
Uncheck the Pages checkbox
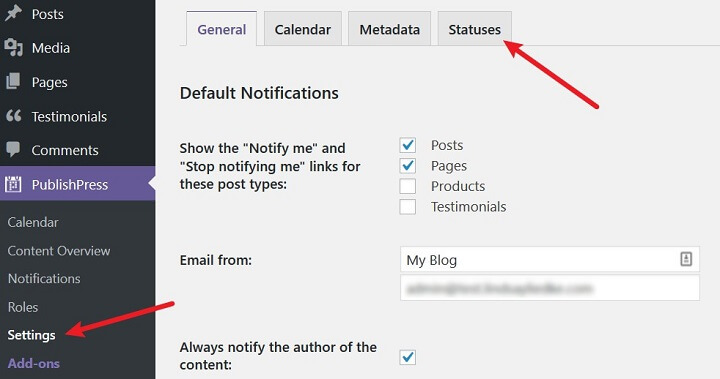click(x=407, y=165)
